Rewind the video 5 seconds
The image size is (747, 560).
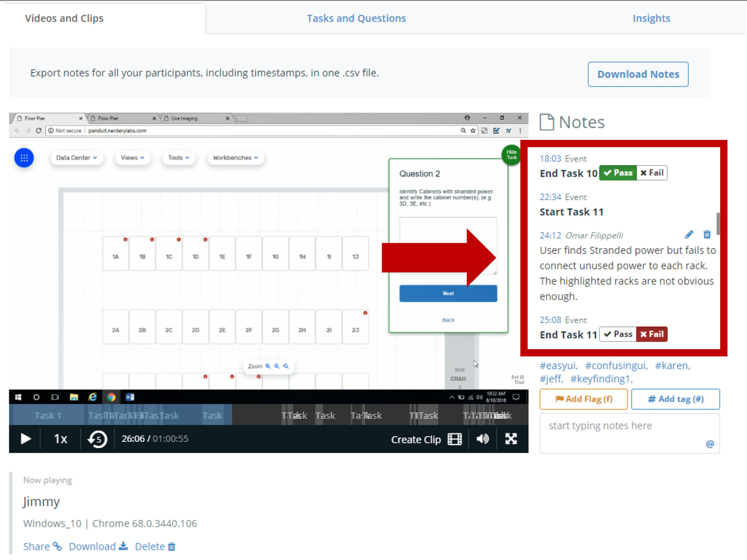point(97,439)
